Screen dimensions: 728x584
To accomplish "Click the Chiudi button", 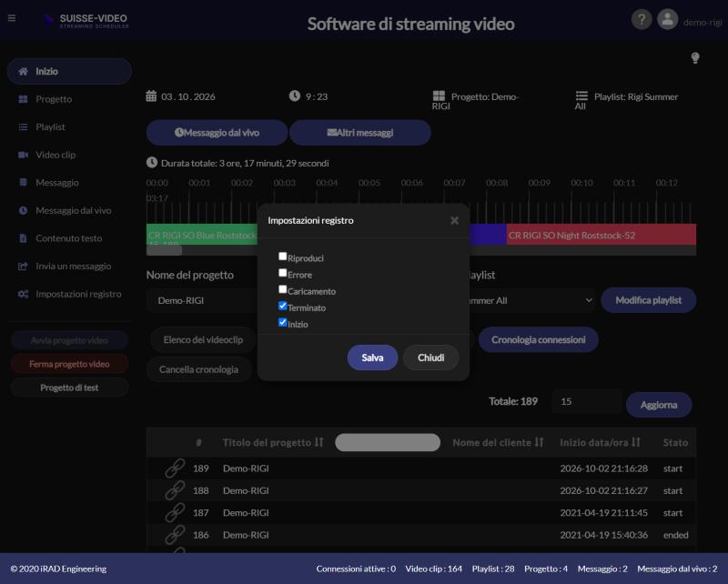I will point(430,357).
